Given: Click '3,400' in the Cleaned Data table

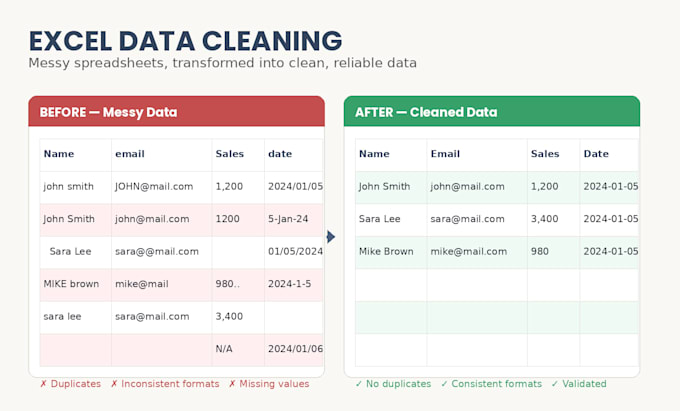Looking at the screenshot, I should (544, 219).
